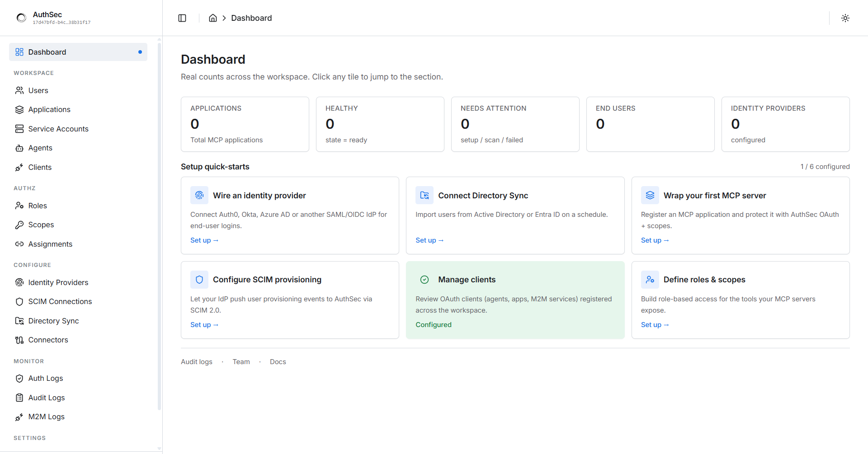Open the Healthy state tile

point(380,124)
